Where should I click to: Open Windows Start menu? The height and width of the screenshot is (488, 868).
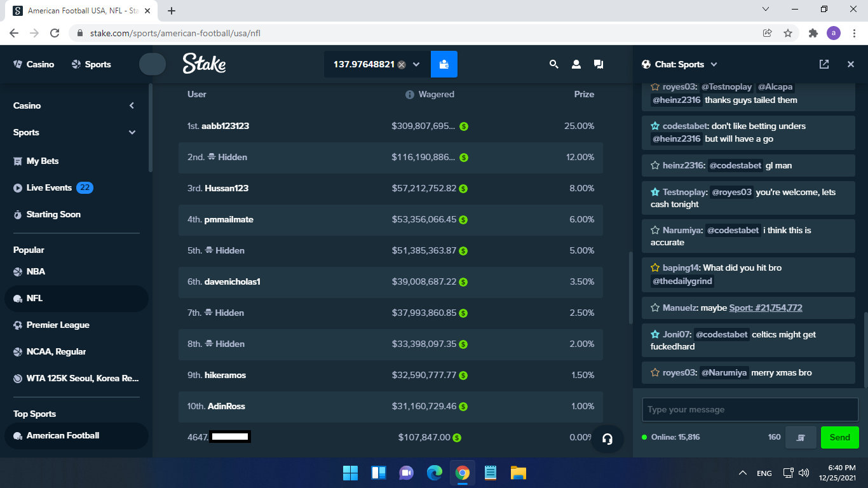(350, 473)
